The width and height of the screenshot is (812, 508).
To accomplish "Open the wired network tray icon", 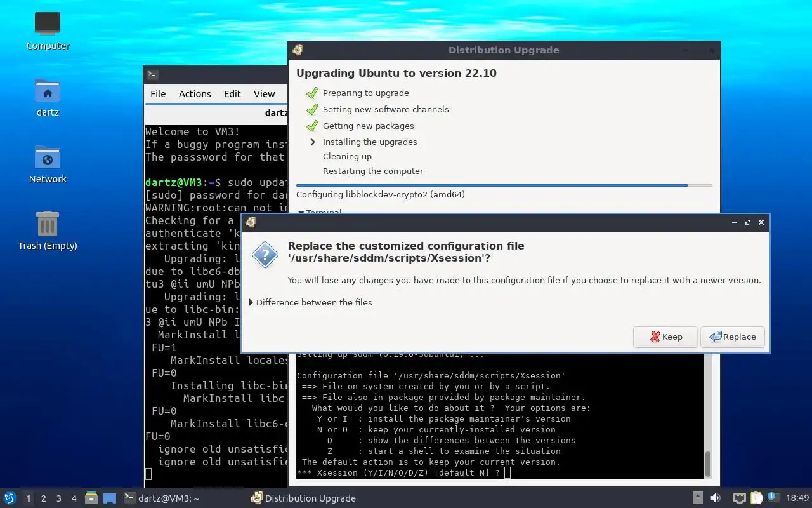I will 740,498.
